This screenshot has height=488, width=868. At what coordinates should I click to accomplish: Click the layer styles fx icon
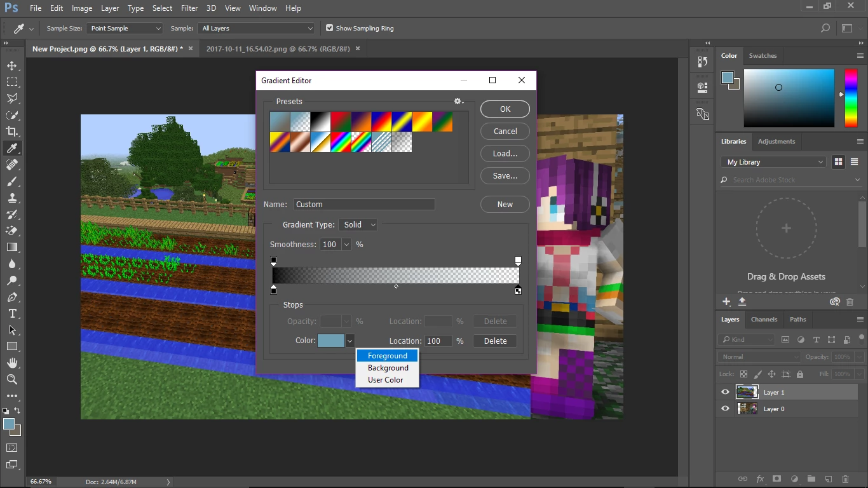tap(759, 478)
